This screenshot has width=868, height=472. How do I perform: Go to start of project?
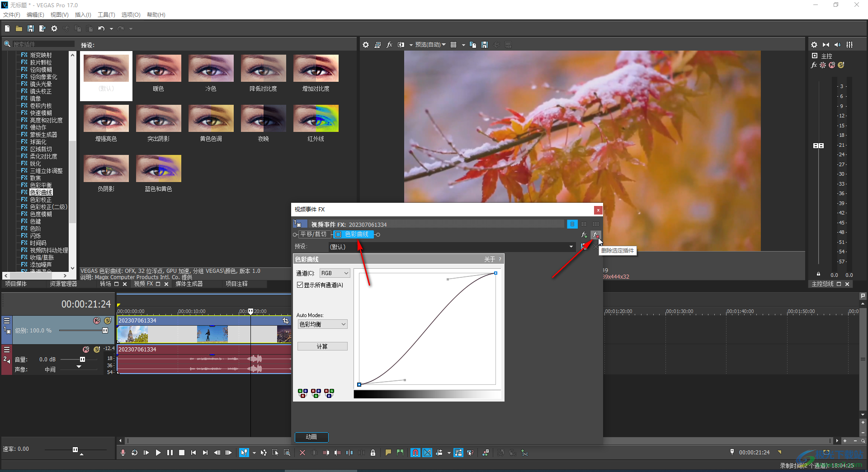[193, 453]
